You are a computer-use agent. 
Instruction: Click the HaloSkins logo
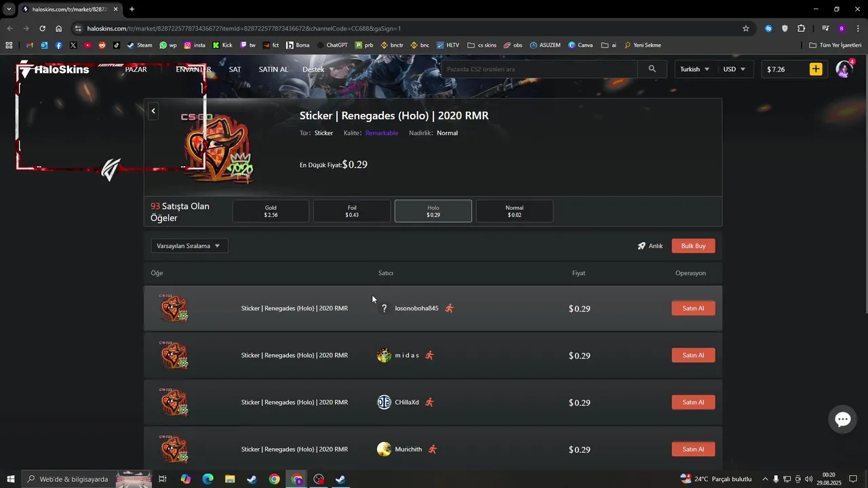pos(53,69)
